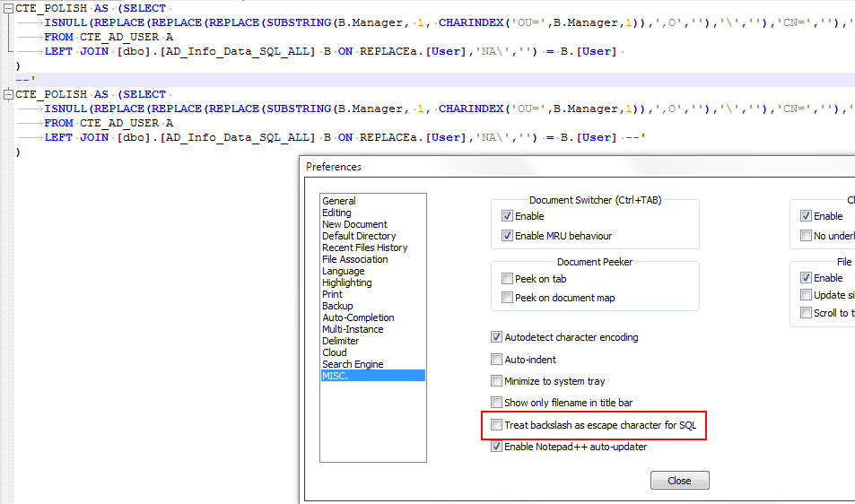855x504 pixels.
Task: Check the No underline option
Action: pyautogui.click(x=806, y=235)
